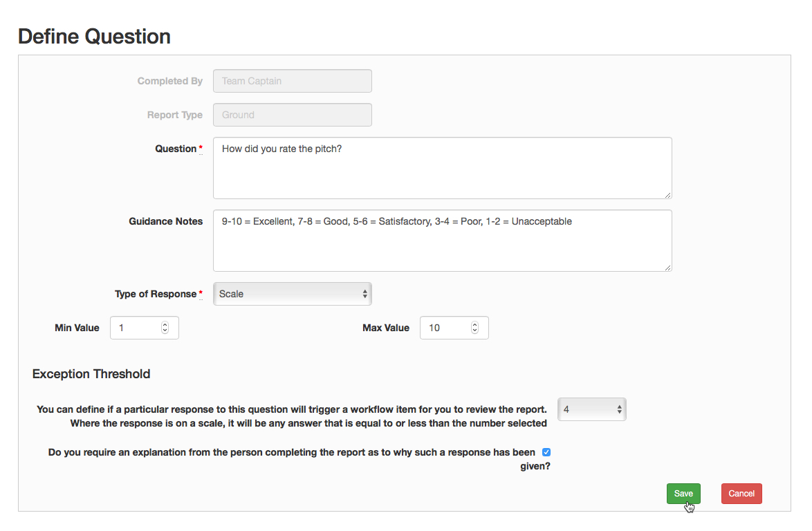
Task: Click the Type of Response label
Action: click(156, 294)
